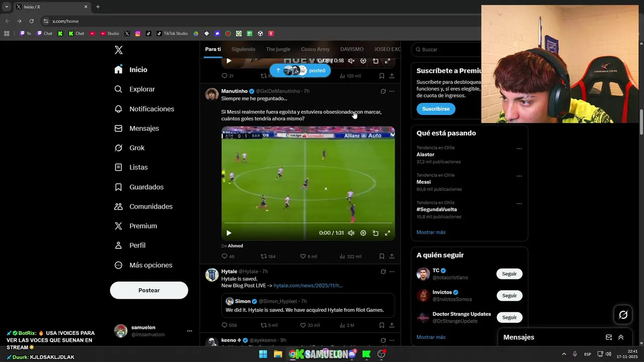Screen dimensions: 644x362
Task: Expand the Mensajes drawer
Action: tap(621, 337)
